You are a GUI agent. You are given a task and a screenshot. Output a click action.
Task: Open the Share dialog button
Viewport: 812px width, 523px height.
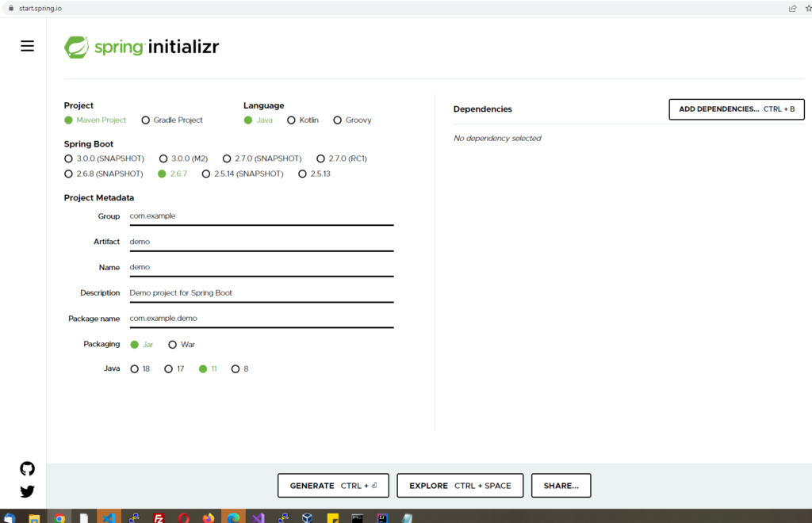[x=561, y=486]
